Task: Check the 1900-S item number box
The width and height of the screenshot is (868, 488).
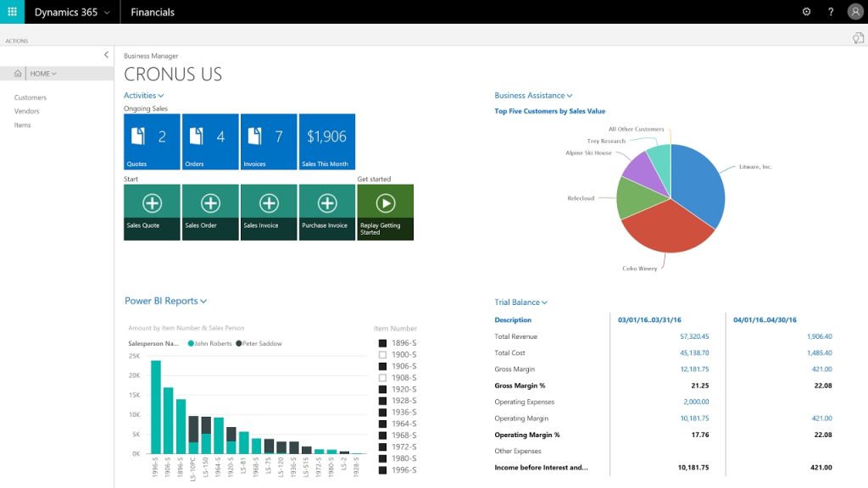Action: (x=382, y=355)
